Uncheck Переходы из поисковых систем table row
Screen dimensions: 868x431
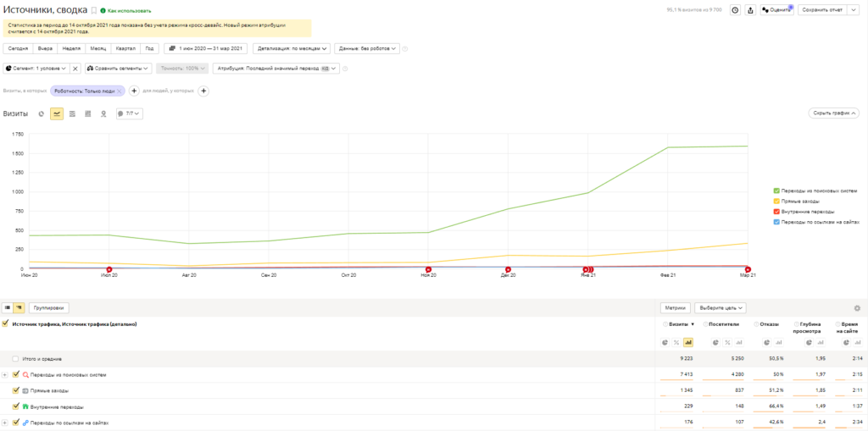click(15, 374)
